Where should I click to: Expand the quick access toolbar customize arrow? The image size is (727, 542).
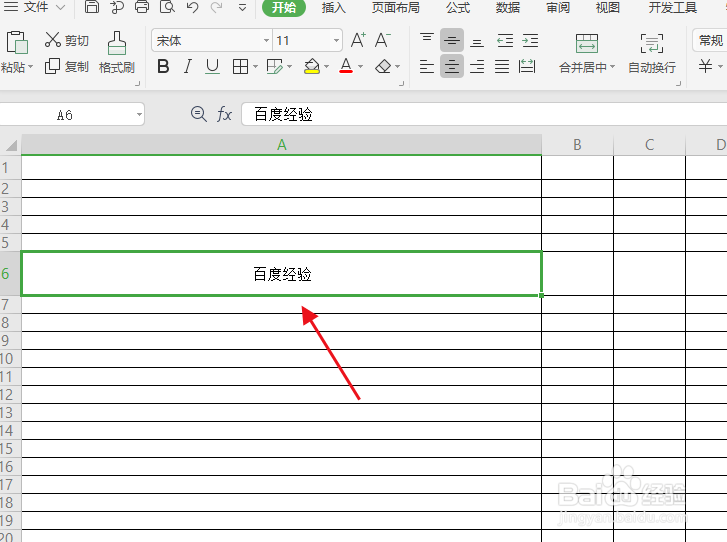242,7
